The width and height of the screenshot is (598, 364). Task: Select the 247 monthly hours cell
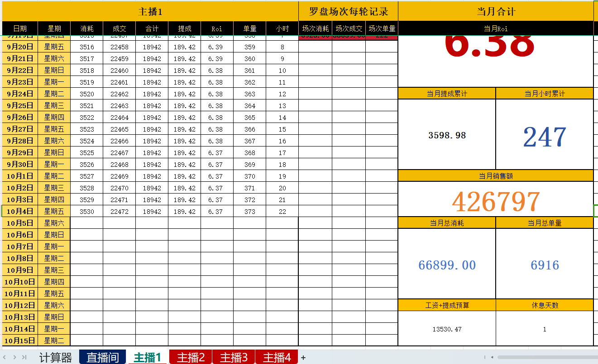[x=545, y=135]
